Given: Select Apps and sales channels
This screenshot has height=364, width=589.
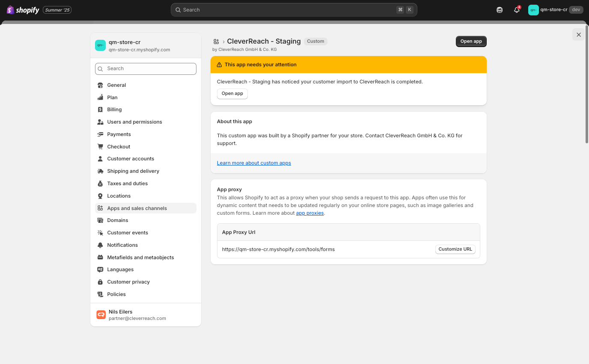Looking at the screenshot, I should (x=146, y=208).
